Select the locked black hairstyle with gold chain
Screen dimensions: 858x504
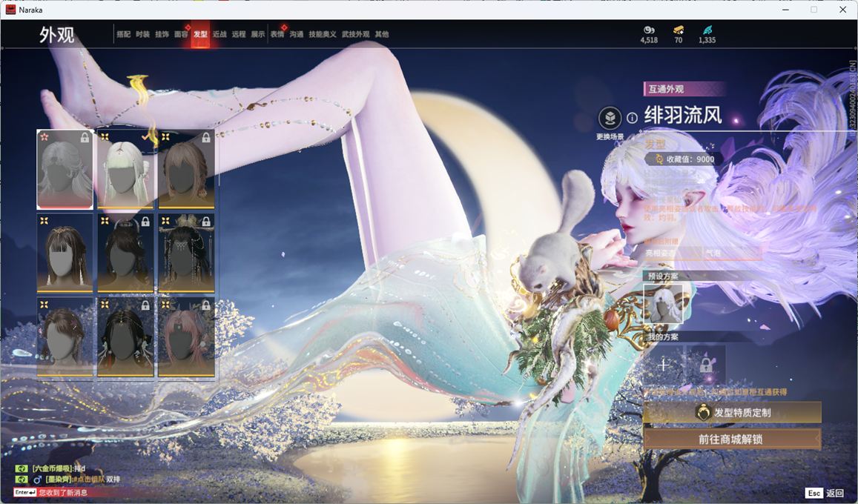click(125, 336)
